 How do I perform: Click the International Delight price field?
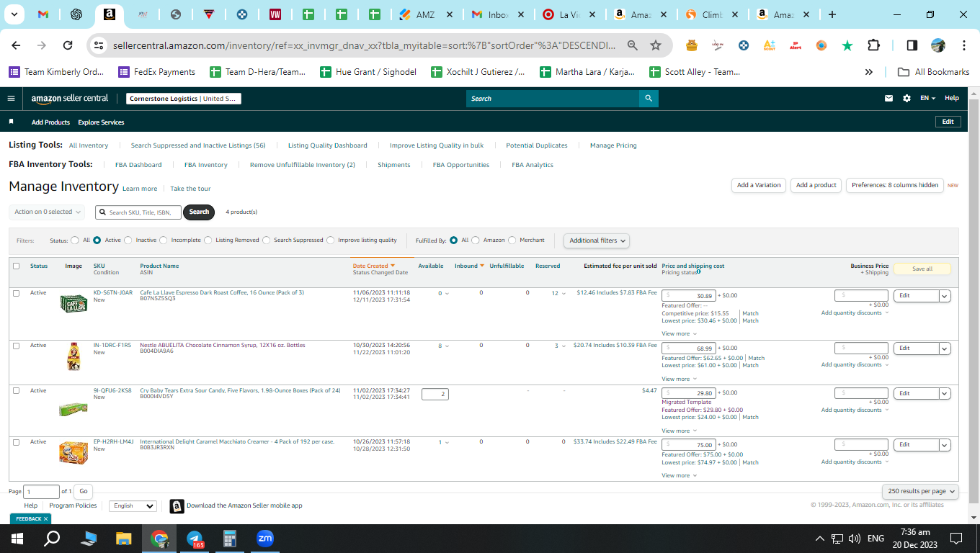tap(689, 445)
